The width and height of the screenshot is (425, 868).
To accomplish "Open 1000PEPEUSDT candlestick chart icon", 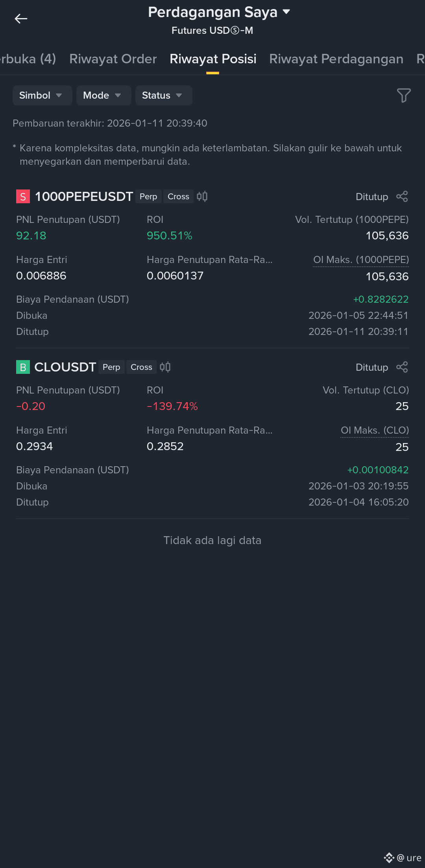I will [202, 196].
